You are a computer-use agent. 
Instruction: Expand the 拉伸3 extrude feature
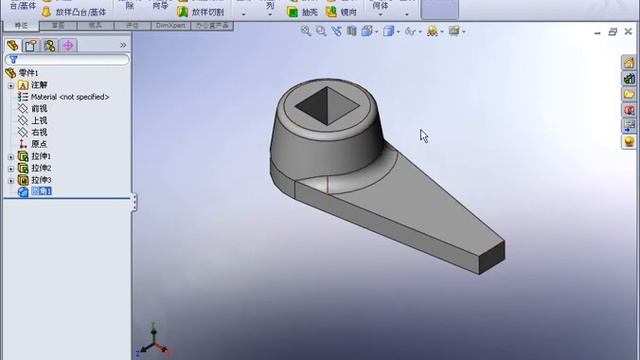[x=11, y=180]
